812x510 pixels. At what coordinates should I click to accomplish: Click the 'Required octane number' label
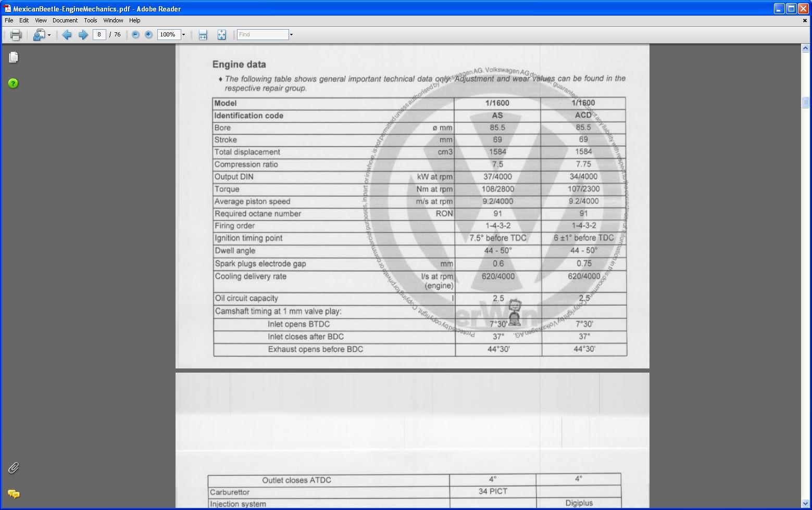coord(258,214)
